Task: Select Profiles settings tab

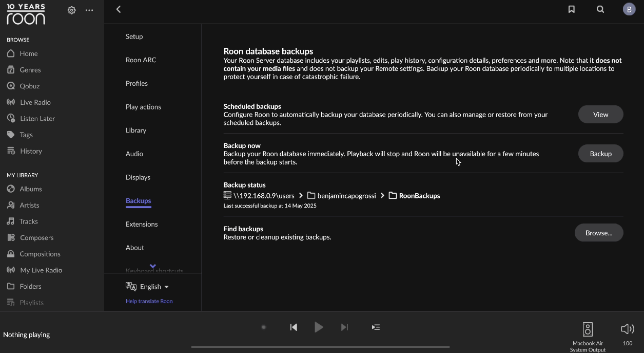Action: (x=136, y=83)
